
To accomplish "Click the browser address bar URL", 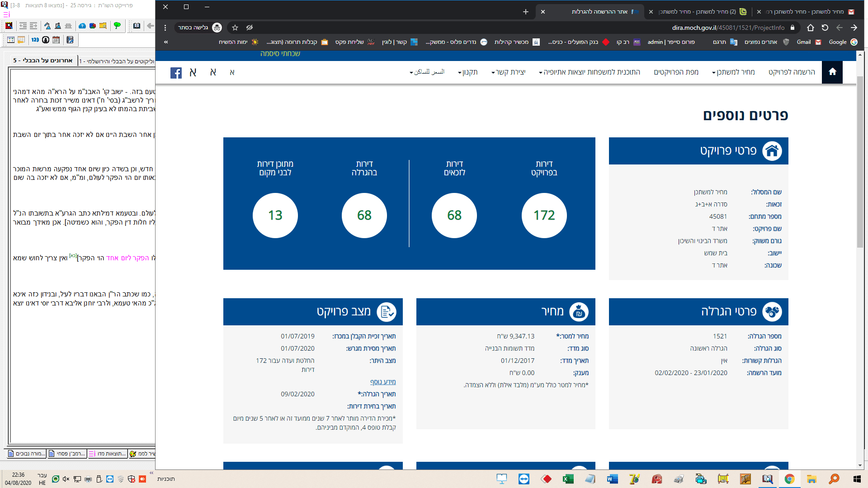I will pyautogui.click(x=728, y=28).
